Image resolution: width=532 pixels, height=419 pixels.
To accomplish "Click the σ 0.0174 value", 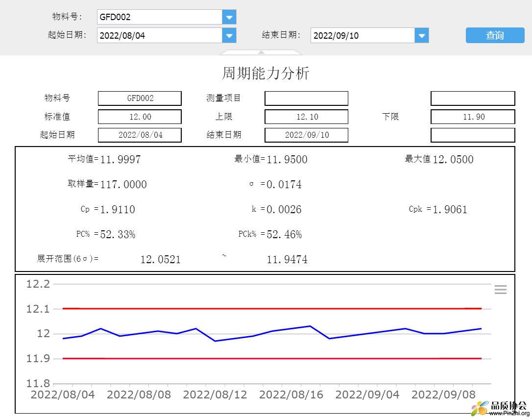I will point(284,184).
